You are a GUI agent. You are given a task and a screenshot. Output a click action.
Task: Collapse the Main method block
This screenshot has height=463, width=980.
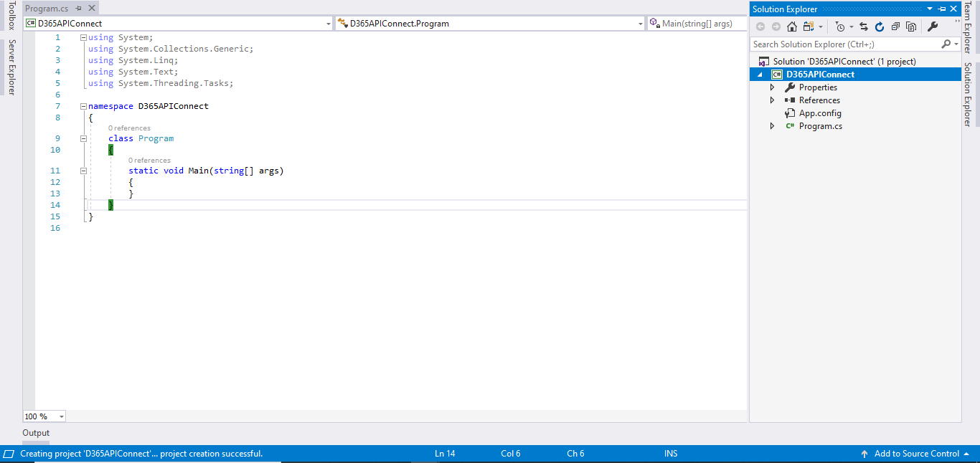point(84,171)
